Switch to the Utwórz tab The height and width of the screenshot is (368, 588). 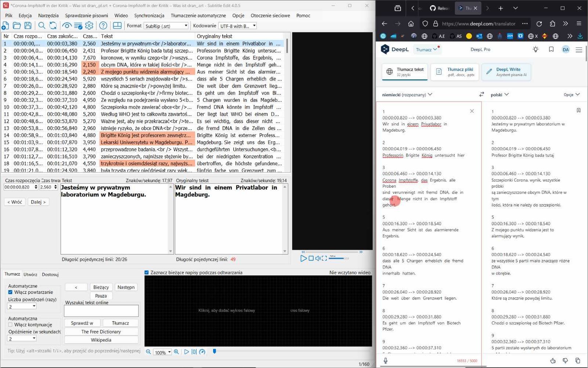[x=30, y=274]
